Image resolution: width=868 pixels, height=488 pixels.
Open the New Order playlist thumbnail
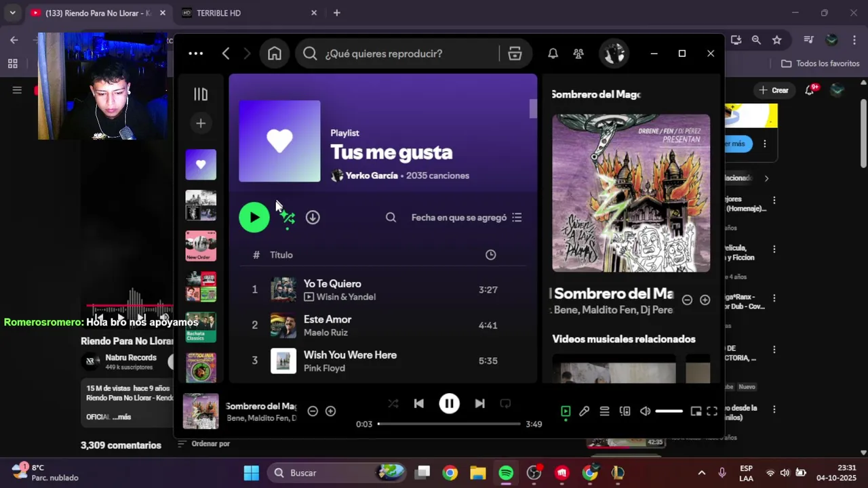tap(201, 246)
